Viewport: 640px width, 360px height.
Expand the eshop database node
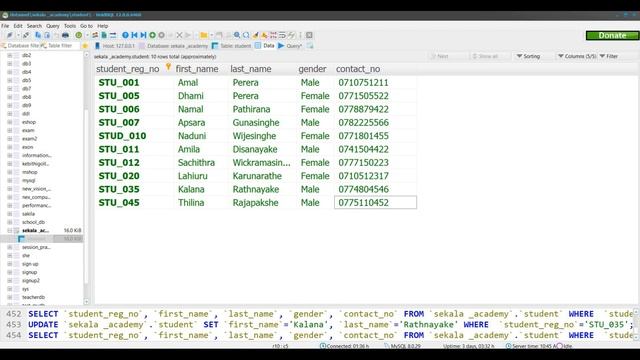pos(9,122)
